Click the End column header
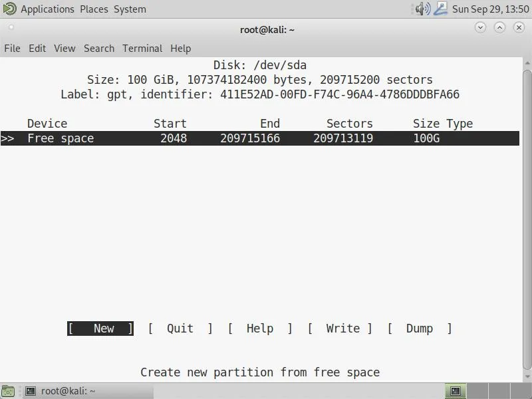This screenshot has width=532, height=399. (270, 124)
